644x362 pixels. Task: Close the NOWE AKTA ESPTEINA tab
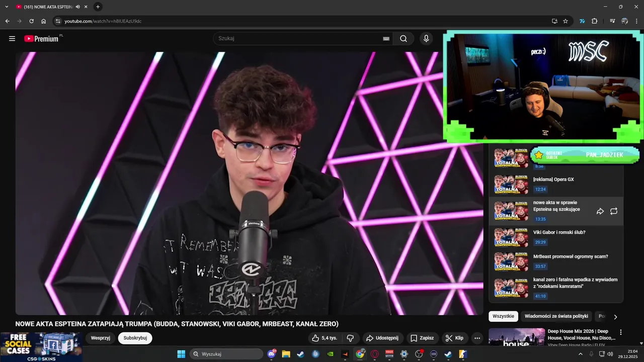click(x=86, y=7)
